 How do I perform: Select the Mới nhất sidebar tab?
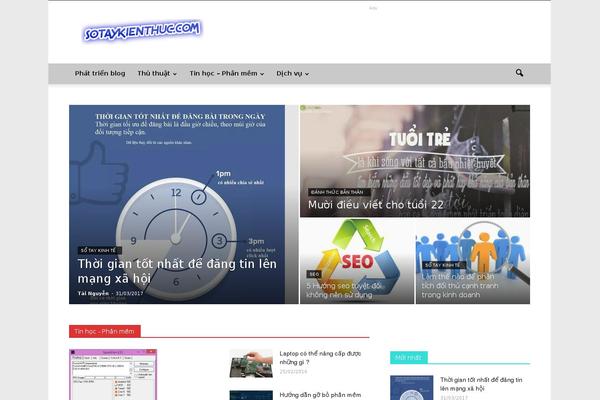click(x=408, y=358)
